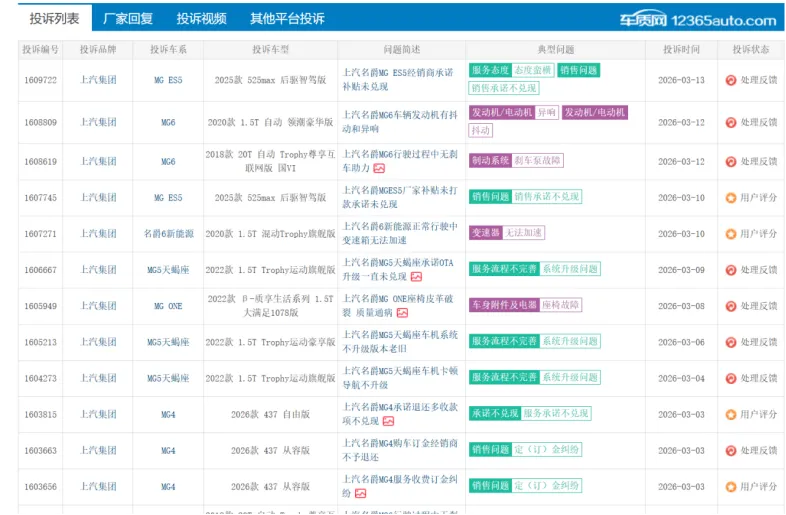Select the 其他平台投诉 tab
Viewport: 786px width, 515px height.
coord(287,19)
